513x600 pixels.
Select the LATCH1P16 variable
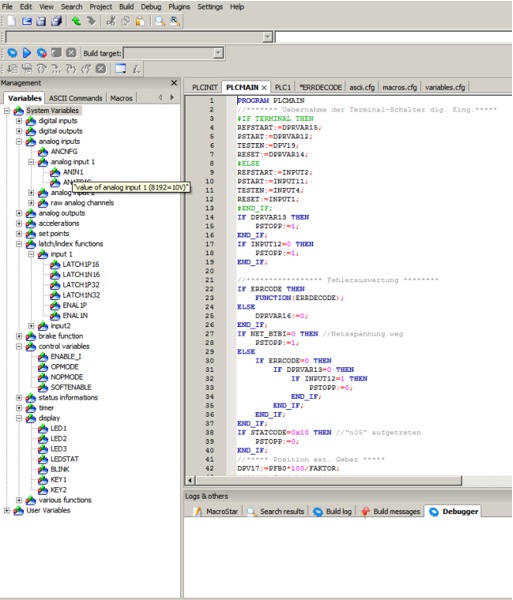[x=81, y=264]
